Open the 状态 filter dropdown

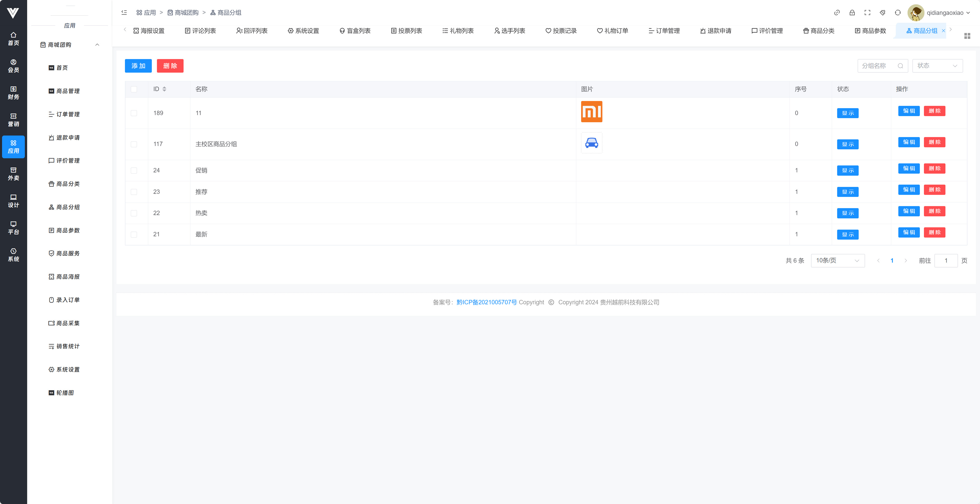tap(937, 66)
